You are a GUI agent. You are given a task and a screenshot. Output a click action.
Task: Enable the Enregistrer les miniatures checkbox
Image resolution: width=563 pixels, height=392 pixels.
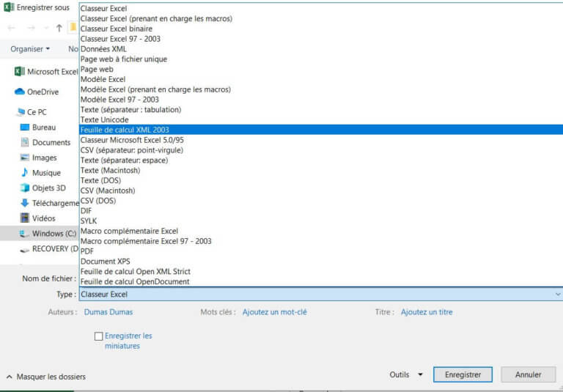tap(98, 336)
